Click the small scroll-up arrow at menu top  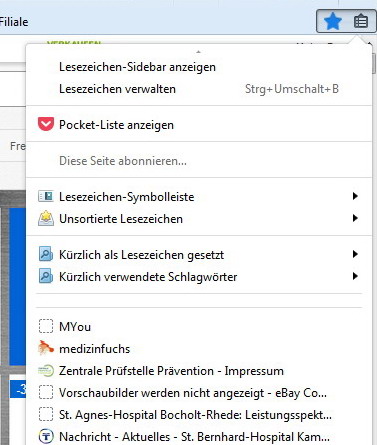[x=199, y=52]
